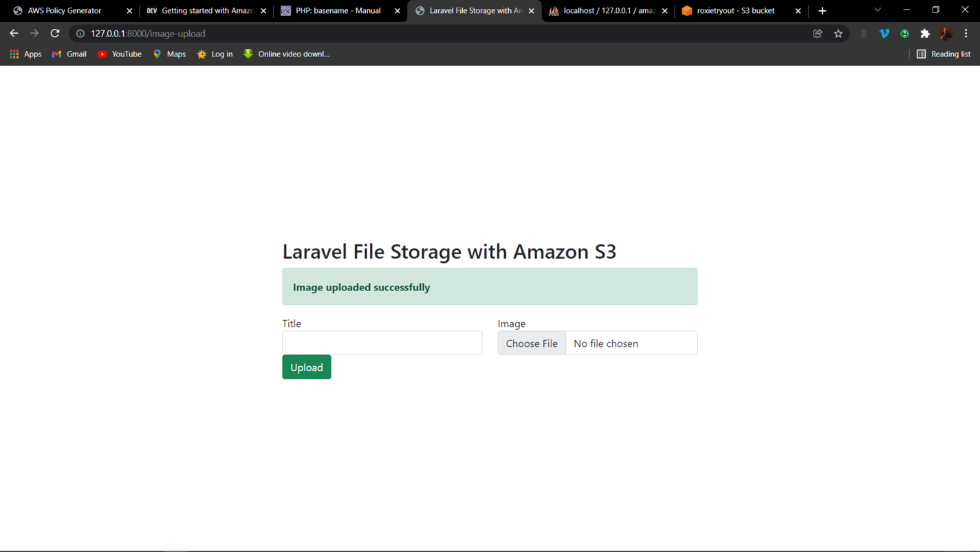The width and height of the screenshot is (980, 552).
Task: Open the Reading list panel
Action: click(x=944, y=54)
